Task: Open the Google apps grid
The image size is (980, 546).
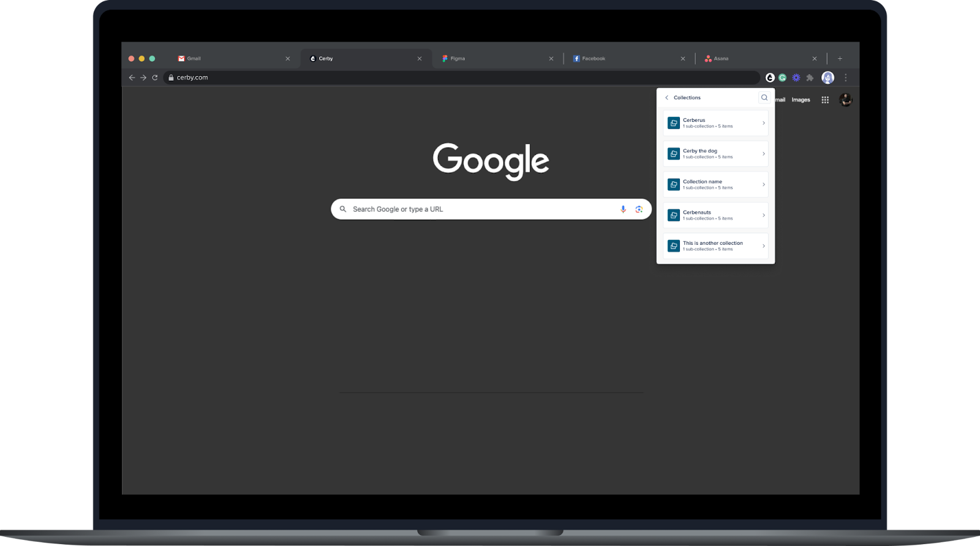Action: (825, 100)
